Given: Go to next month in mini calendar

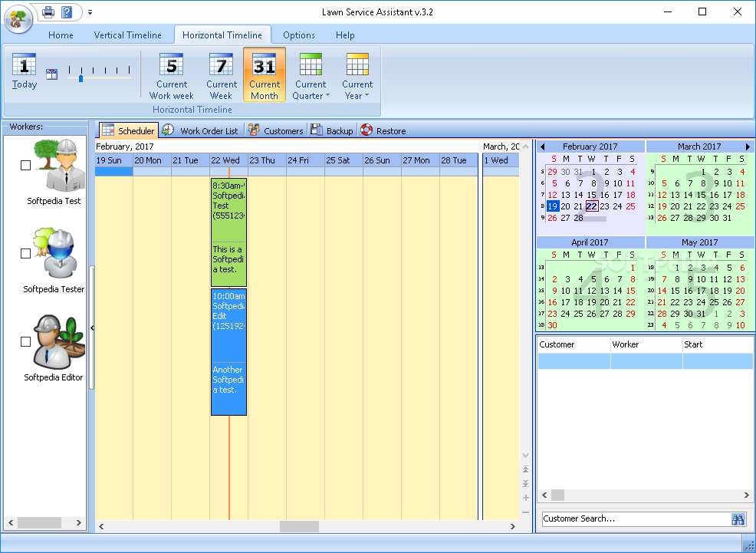Looking at the screenshot, I should click(748, 146).
